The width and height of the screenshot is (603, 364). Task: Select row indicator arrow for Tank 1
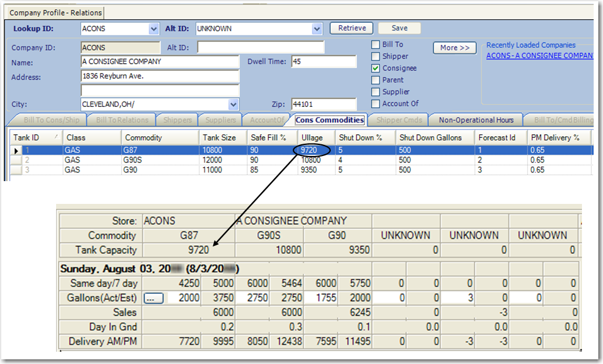16,151
